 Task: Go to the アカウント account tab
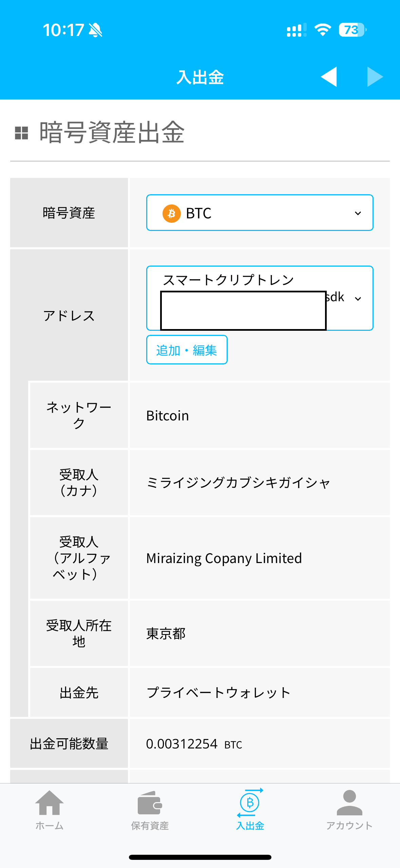[x=349, y=810]
